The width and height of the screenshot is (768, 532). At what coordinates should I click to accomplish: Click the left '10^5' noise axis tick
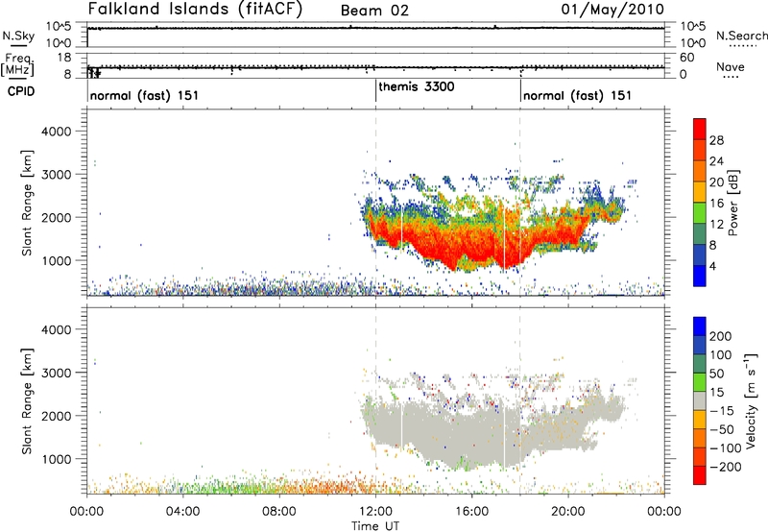point(59,27)
